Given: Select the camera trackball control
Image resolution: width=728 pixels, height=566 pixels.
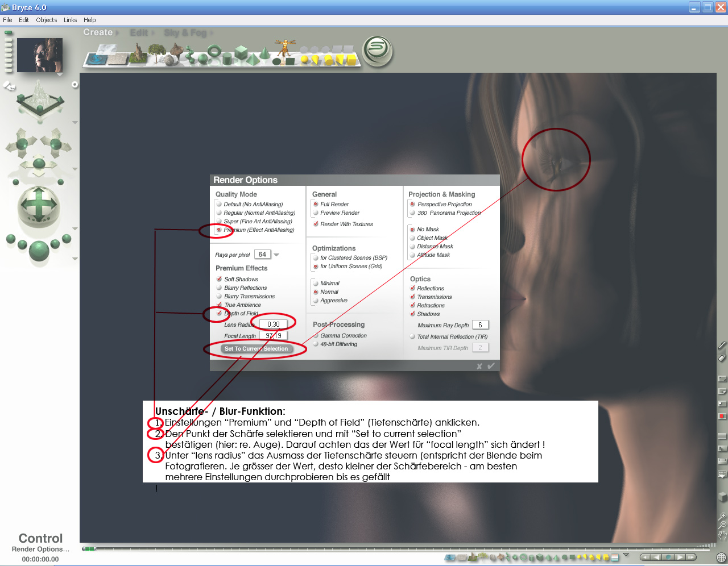Looking at the screenshot, I should [x=39, y=207].
